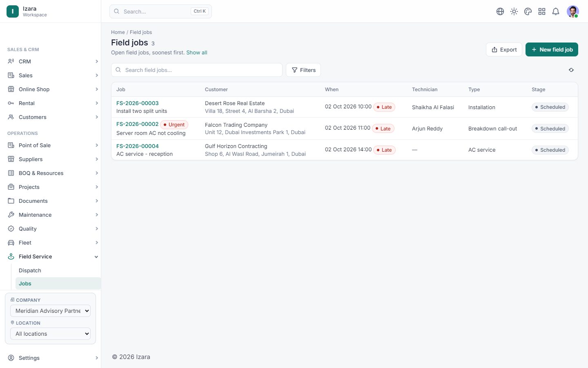This screenshot has width=588, height=368.
Task: Select the Jobs sidebar item
Action: coord(58,283)
